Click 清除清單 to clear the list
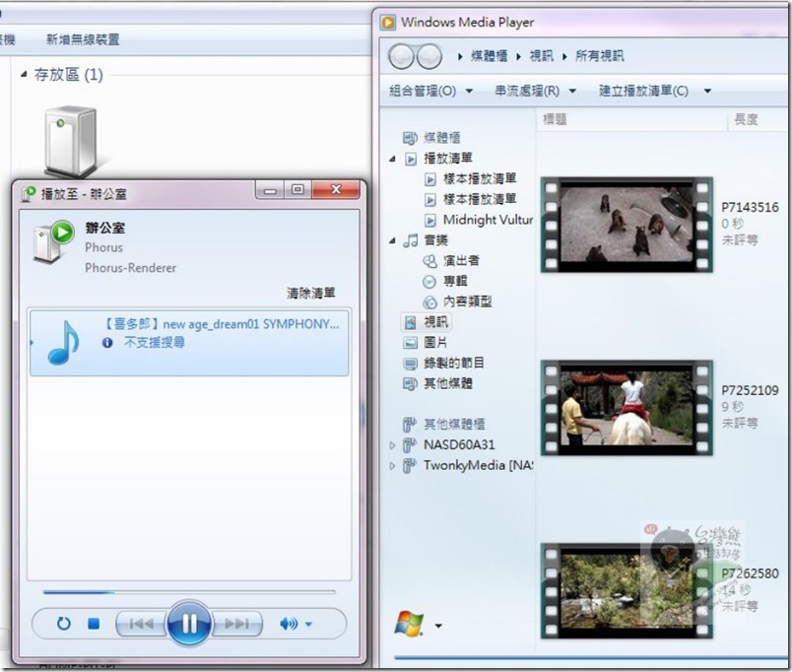Viewport: 792px width, 672px height. point(310,293)
